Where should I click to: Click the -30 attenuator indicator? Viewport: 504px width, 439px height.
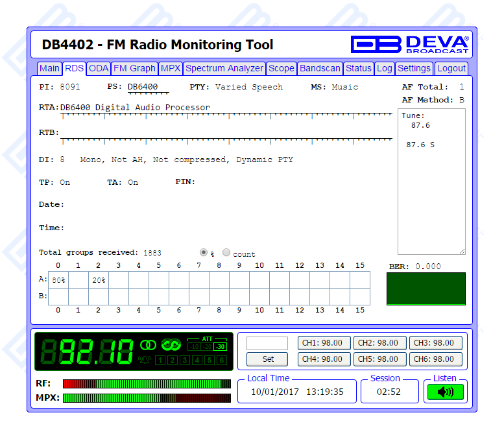point(221,347)
